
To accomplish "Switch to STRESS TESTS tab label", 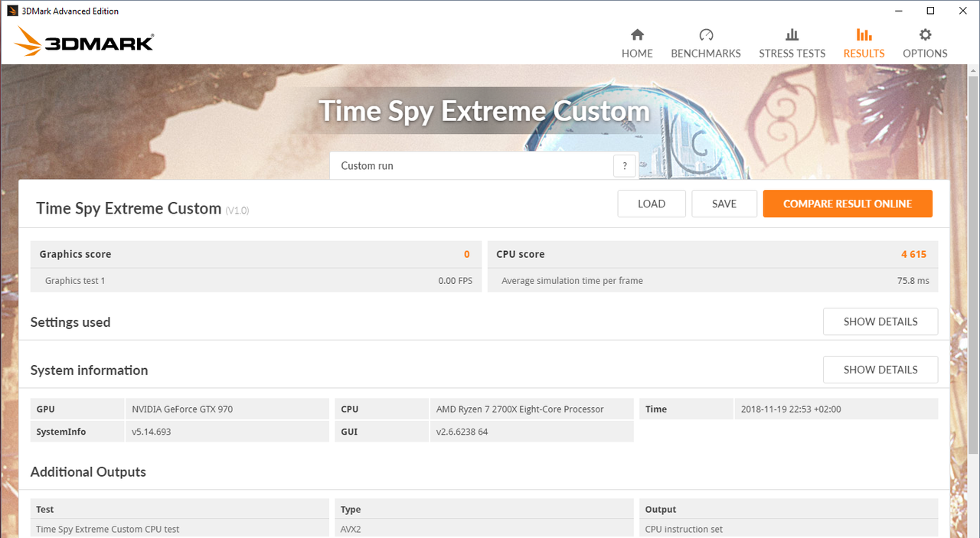I will point(792,54).
